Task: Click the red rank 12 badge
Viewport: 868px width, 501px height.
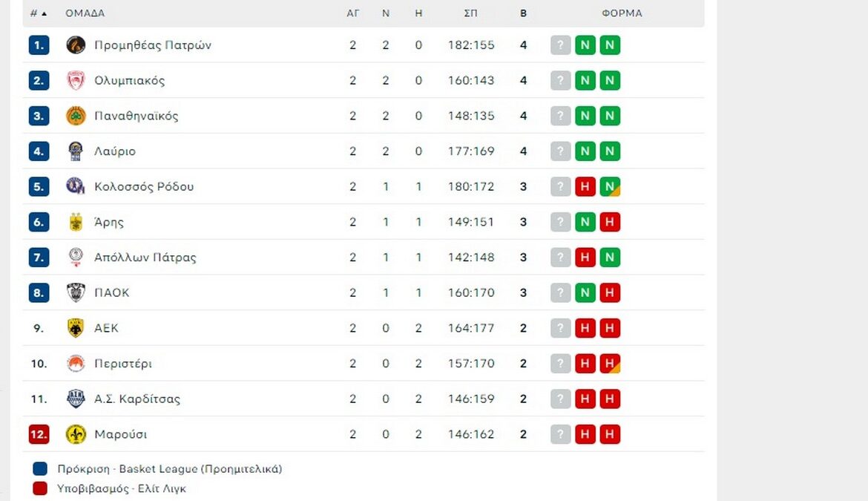Action: coord(39,434)
